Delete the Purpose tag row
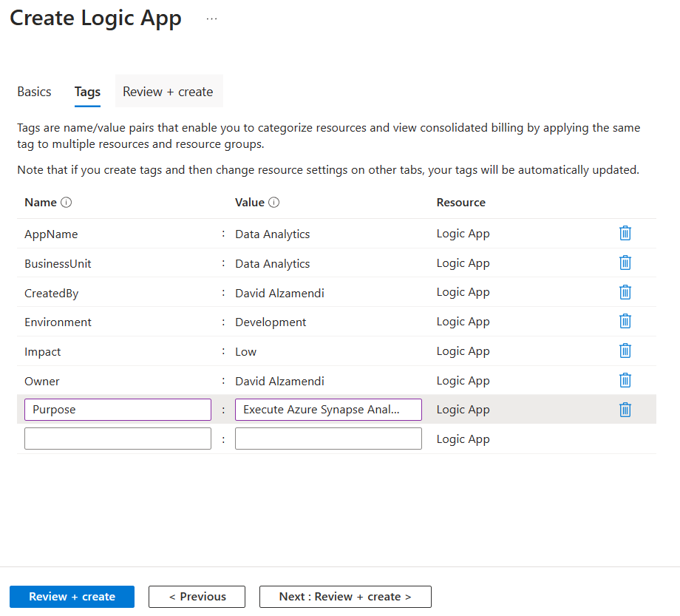680x616 pixels. click(x=625, y=410)
